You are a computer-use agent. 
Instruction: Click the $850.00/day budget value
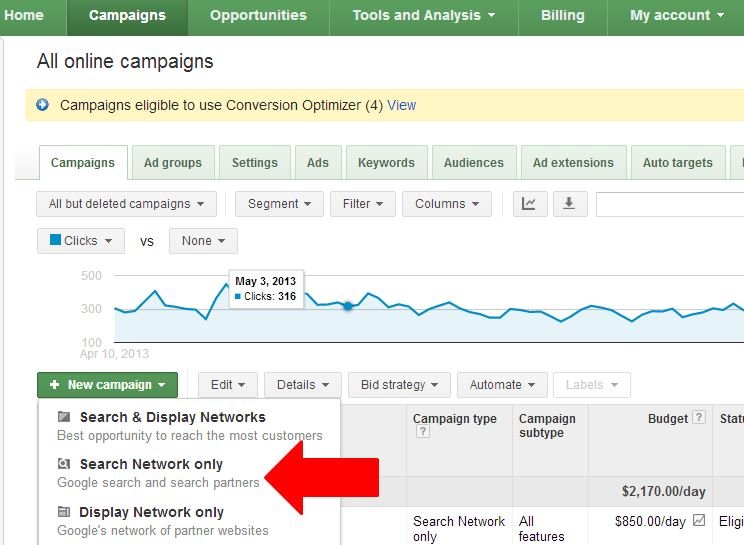tap(650, 521)
